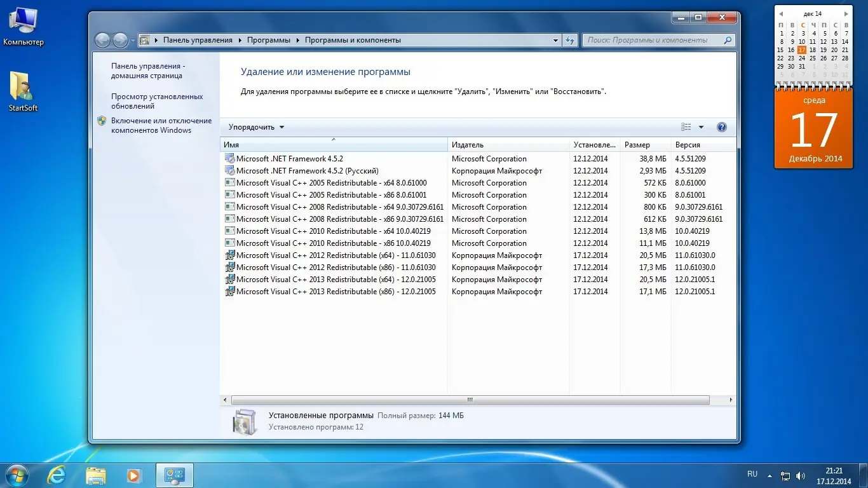Click the icon of Visual C++ 2012 (x64) 11.0.61030
This screenshot has height=488, width=868.
(229, 255)
